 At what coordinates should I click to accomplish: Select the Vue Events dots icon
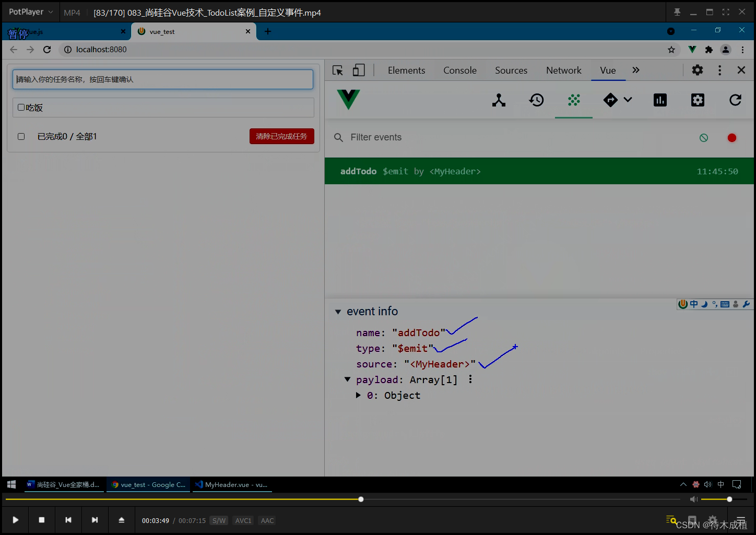click(x=574, y=100)
